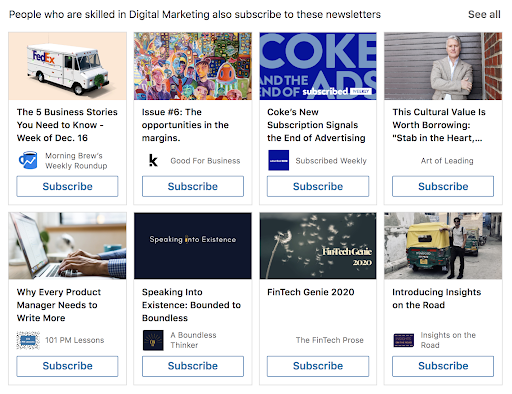
Task: Subscribe to the Good For Business newsletter
Action: point(193,186)
